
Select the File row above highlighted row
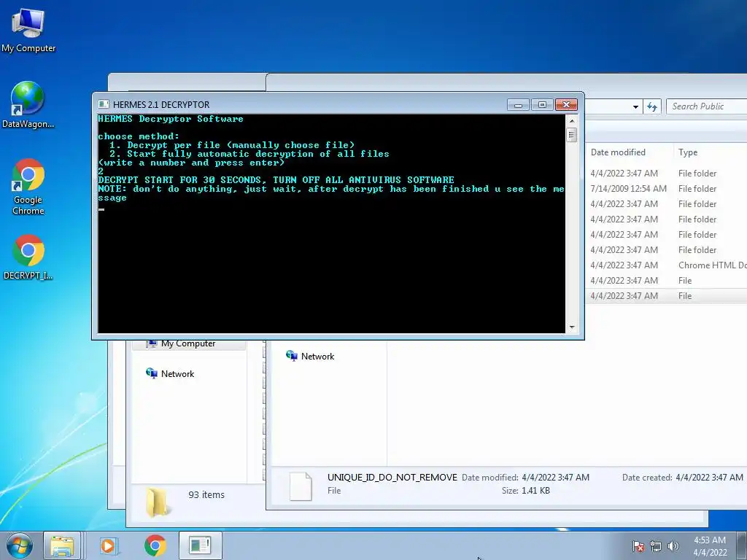coord(667,281)
